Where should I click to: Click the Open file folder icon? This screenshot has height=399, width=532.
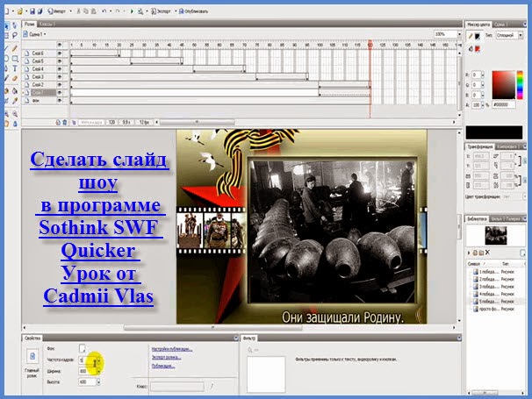20,11
